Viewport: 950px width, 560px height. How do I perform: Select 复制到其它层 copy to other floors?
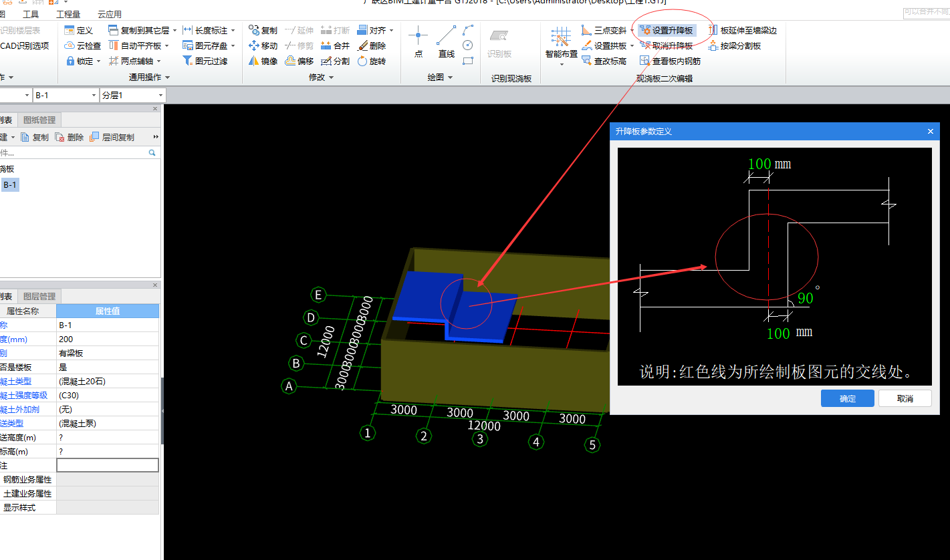(138, 30)
